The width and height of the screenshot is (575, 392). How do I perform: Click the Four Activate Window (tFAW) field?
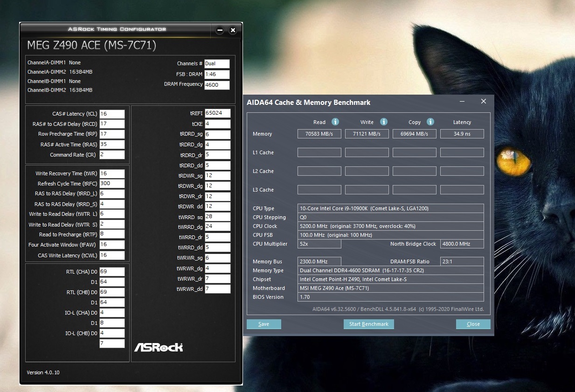coord(112,245)
